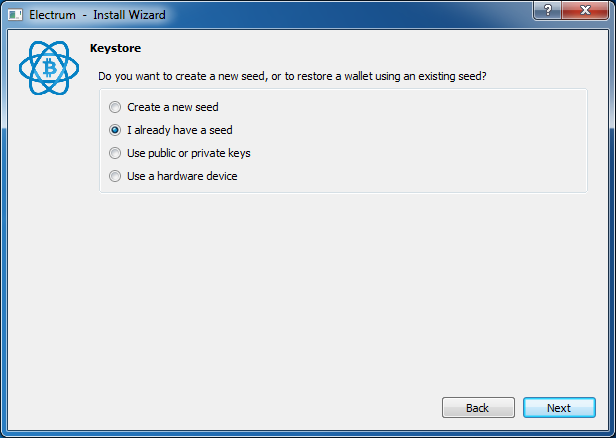
Task: Click the seed question prompt text
Action: 292,76
